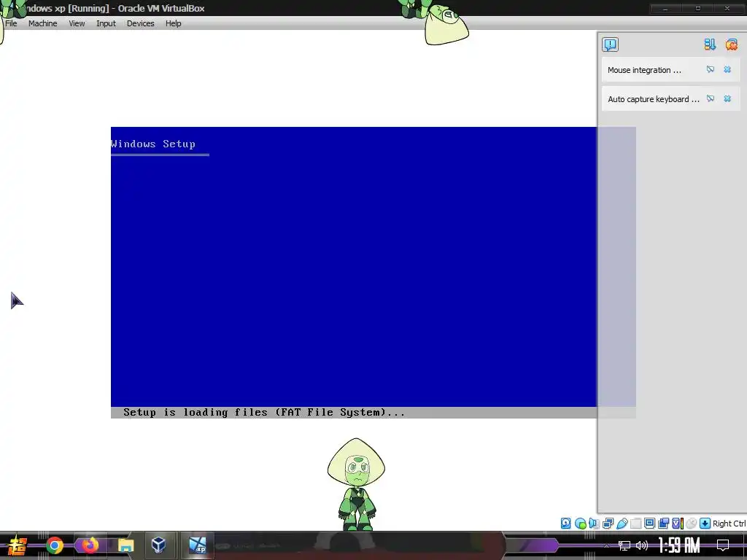Launch Google Chrome from the taskbar
This screenshot has width=747, height=560.
(55, 545)
